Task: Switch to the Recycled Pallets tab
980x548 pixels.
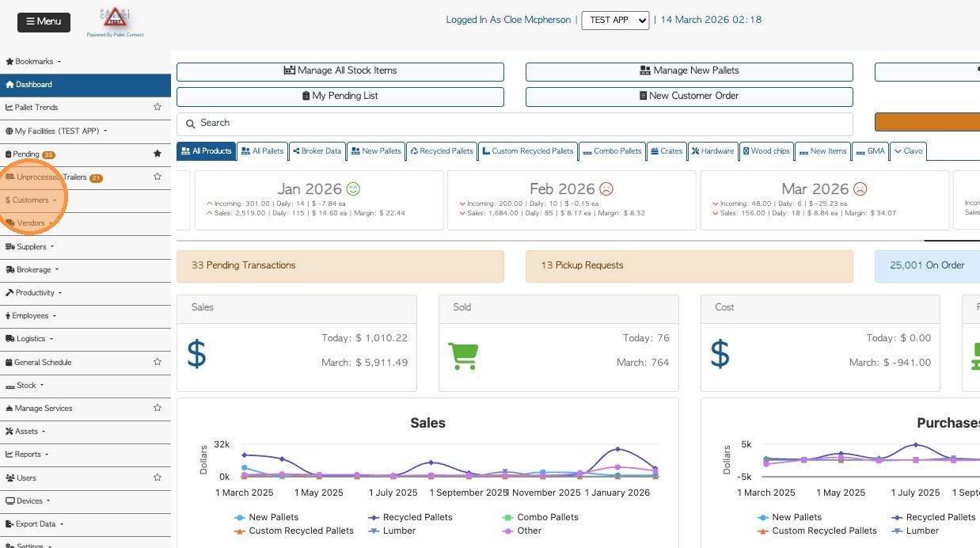Action: point(442,151)
